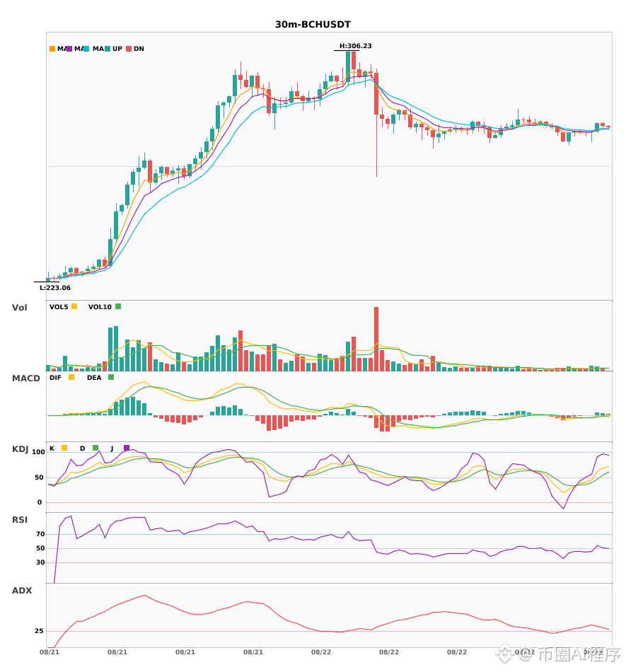
Task: Click the 70 level label in RSI panel
Action: click(x=40, y=534)
